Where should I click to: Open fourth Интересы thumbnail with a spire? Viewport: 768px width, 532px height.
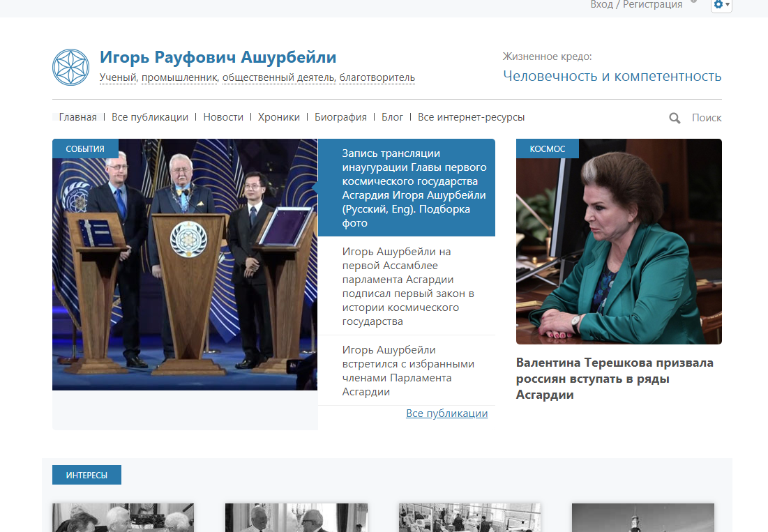[643, 518]
